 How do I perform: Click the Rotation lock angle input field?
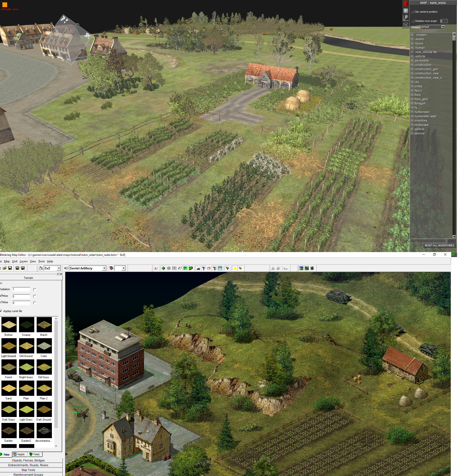(444, 21)
